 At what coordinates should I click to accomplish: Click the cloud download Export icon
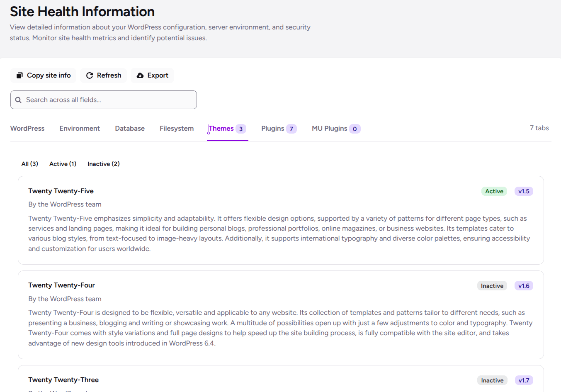(x=140, y=75)
